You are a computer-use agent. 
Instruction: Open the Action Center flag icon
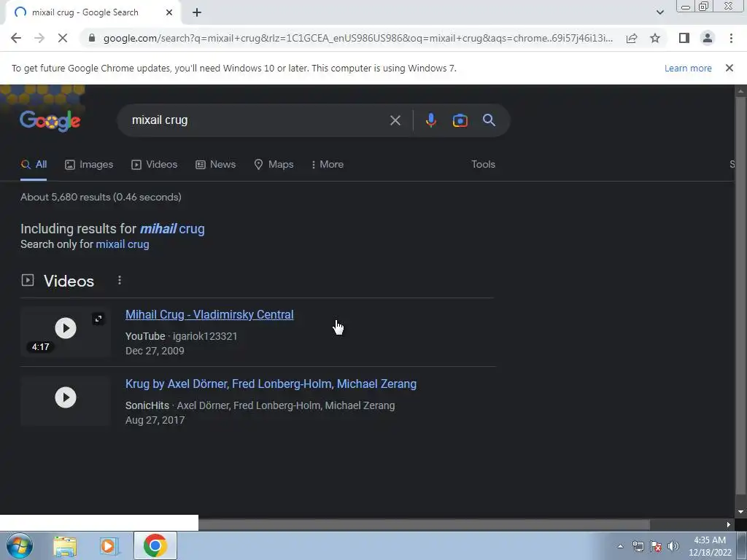tap(656, 546)
